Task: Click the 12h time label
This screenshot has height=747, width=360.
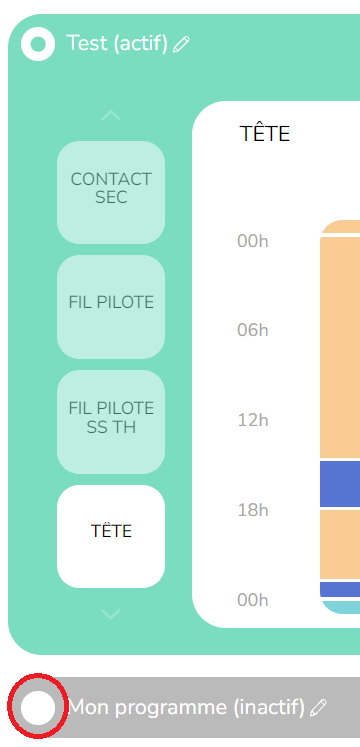Action: coord(253,420)
